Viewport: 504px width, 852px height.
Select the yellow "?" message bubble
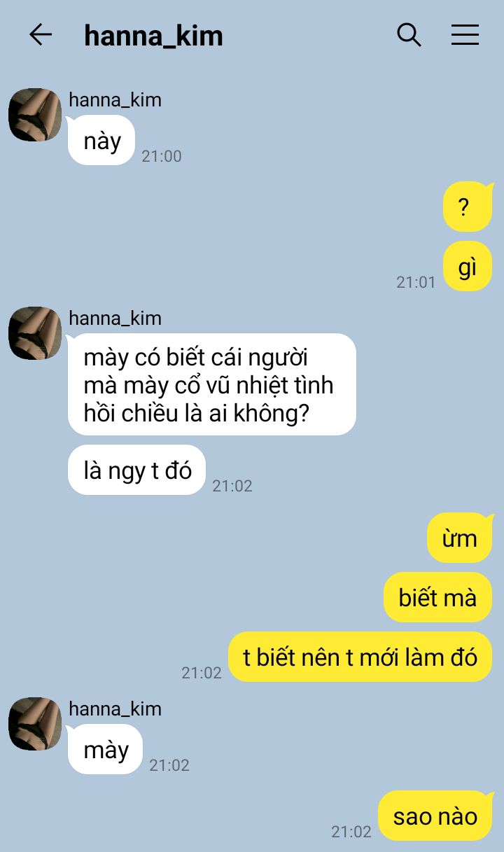(468, 207)
